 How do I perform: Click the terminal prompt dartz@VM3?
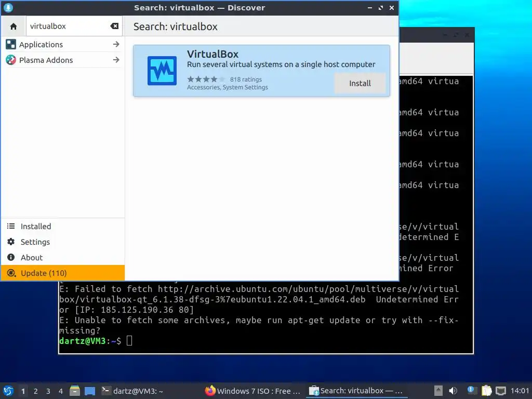click(x=83, y=341)
